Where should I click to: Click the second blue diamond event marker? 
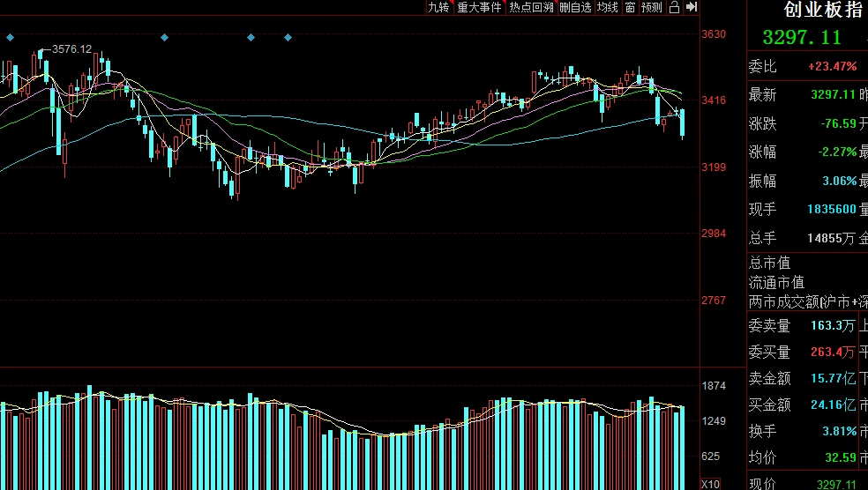coord(164,37)
